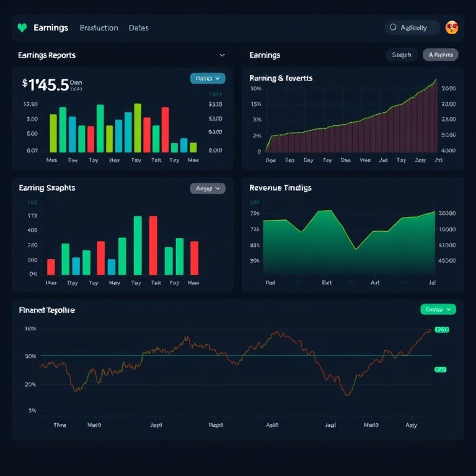Select the left dark toggle beside Earnings header
This screenshot has width=476, height=476.
pos(402,55)
